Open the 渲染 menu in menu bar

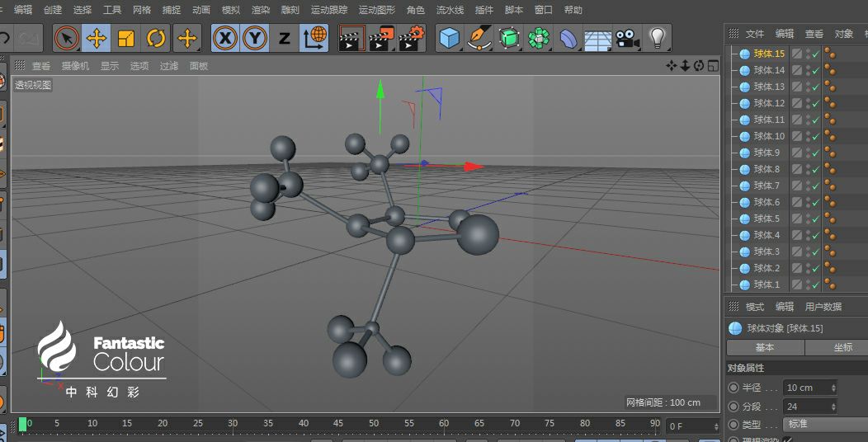pos(260,10)
